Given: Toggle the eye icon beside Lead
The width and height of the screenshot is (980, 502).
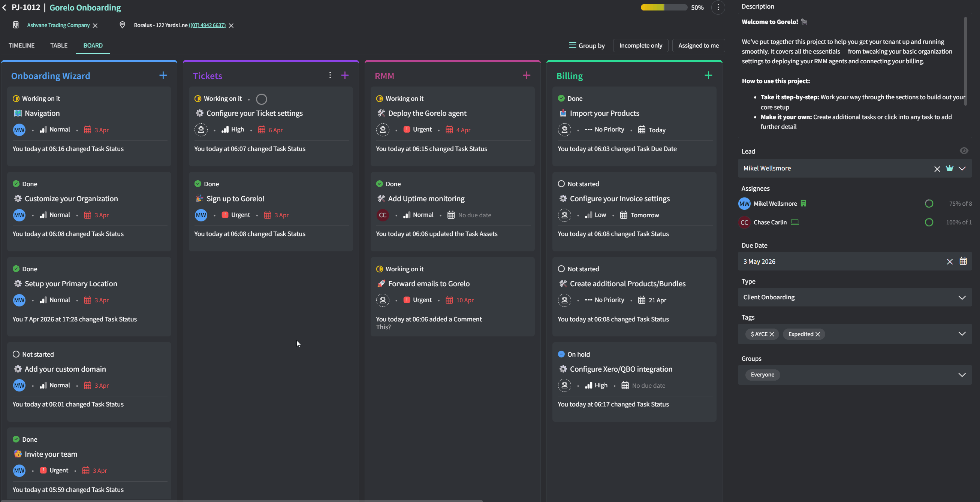Looking at the screenshot, I should [963, 151].
